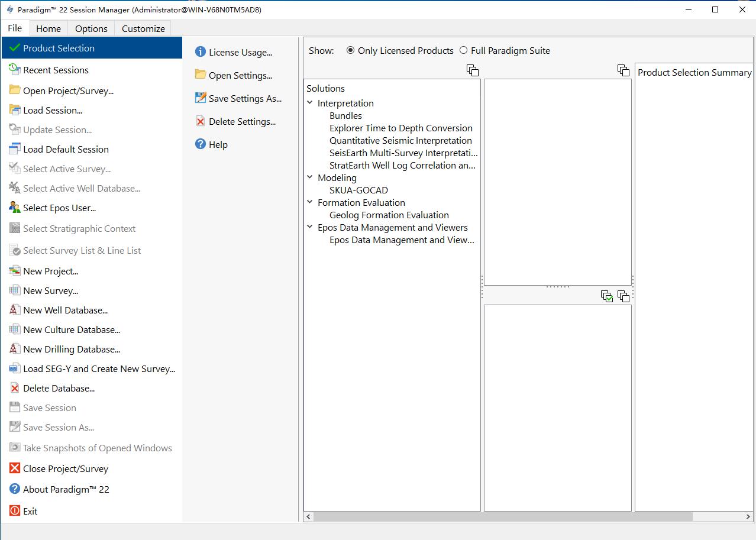756x540 pixels.
Task: Click the Help question mark icon
Action: [201, 144]
